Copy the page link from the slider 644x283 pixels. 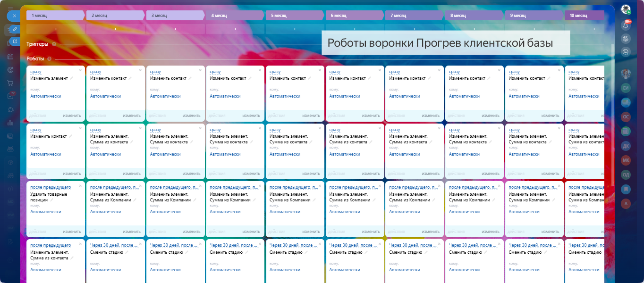pyautogui.click(x=15, y=29)
